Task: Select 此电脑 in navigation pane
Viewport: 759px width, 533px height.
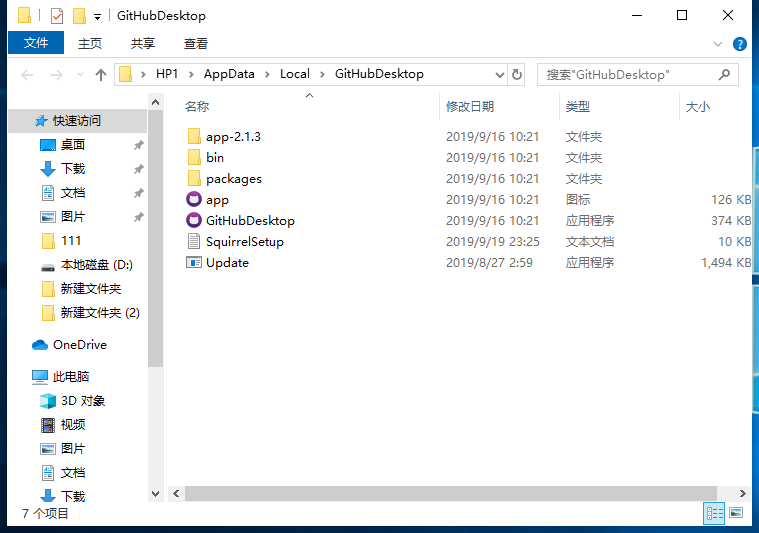Action: 71,377
